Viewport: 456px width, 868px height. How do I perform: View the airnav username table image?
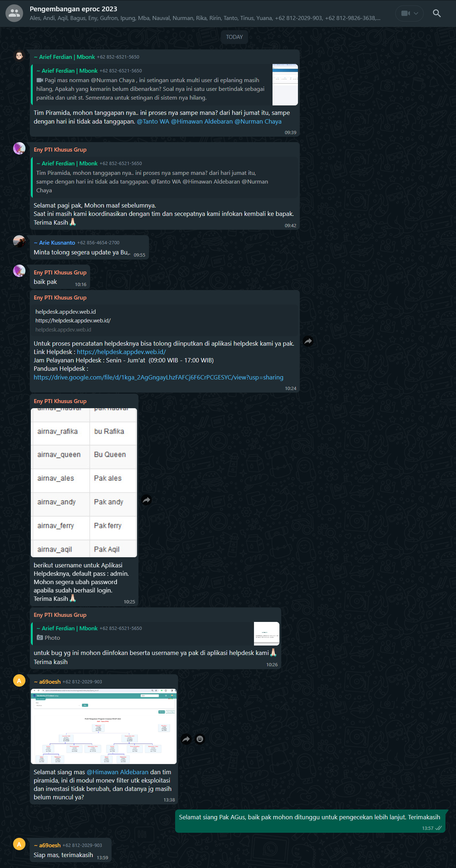pyautogui.click(x=84, y=483)
